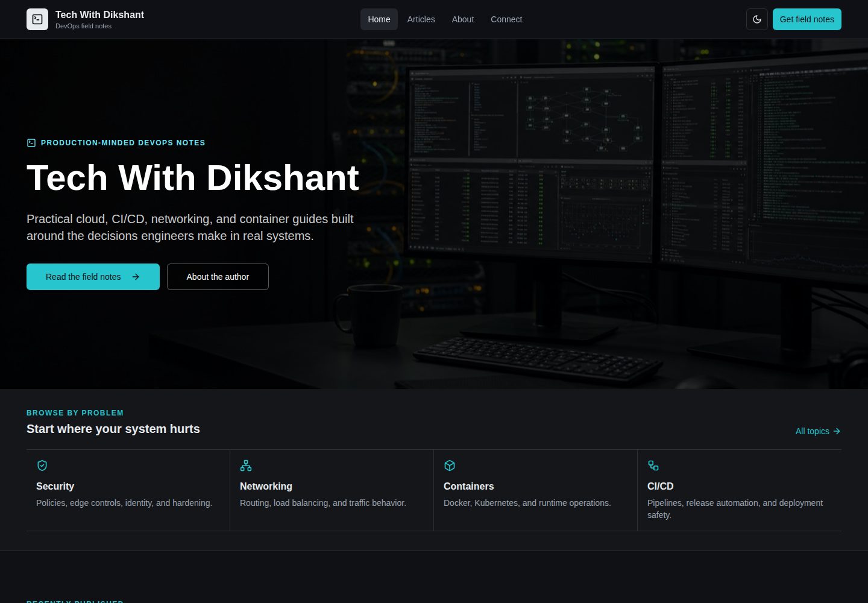Click the 'Practical cloud, CI/CD' hero paragraph
Viewport: 868px width, 603px height.
190,227
